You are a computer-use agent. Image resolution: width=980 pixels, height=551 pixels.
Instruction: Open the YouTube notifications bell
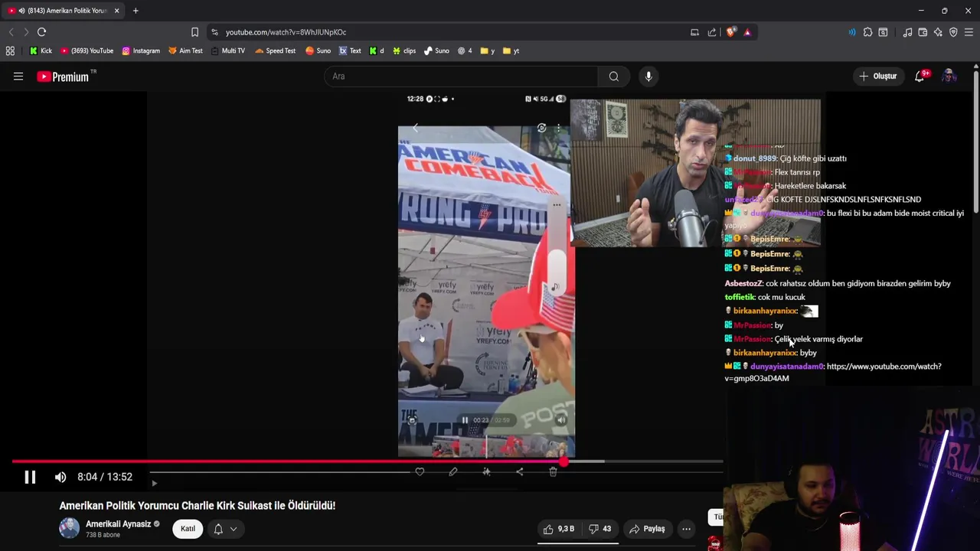tap(920, 77)
